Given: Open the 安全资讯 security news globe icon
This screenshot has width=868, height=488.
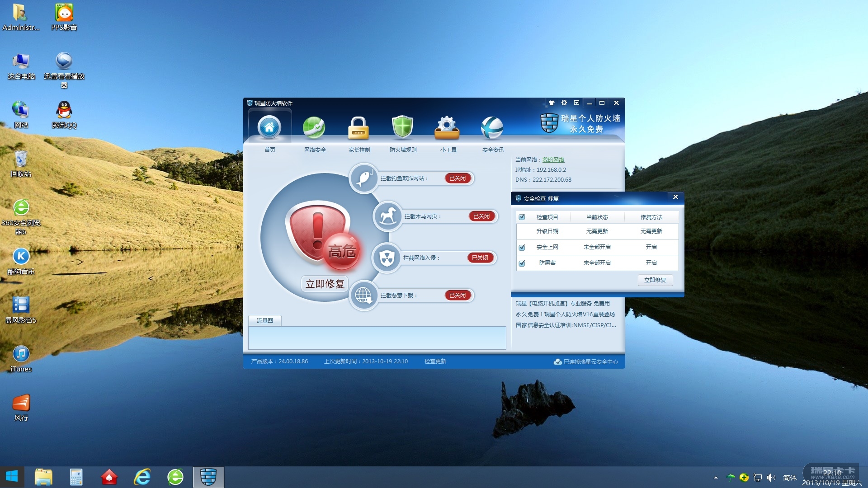Looking at the screenshot, I should (492, 128).
